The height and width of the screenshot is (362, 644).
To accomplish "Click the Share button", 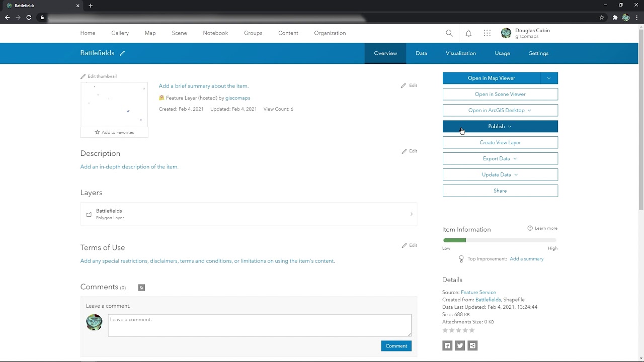I will pyautogui.click(x=500, y=191).
